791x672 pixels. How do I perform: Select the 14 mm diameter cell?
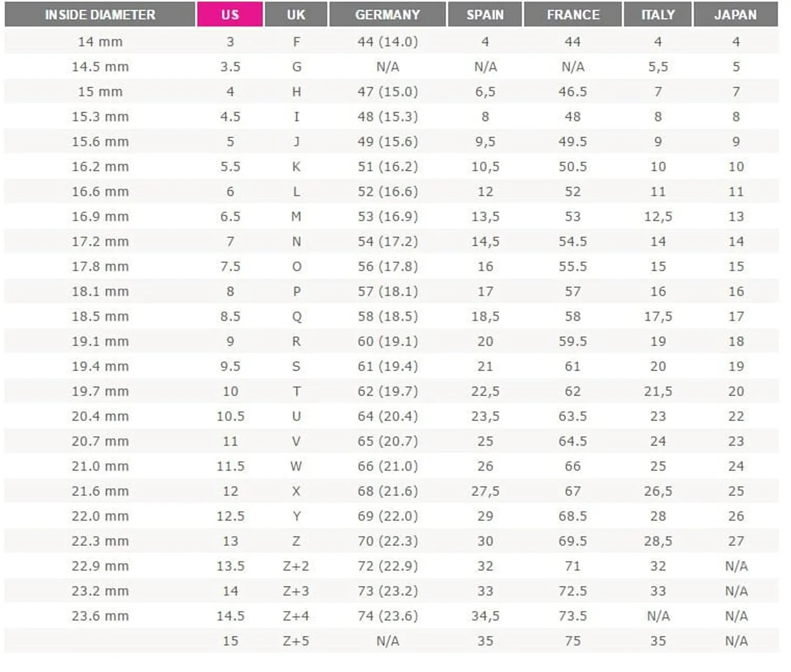100,42
